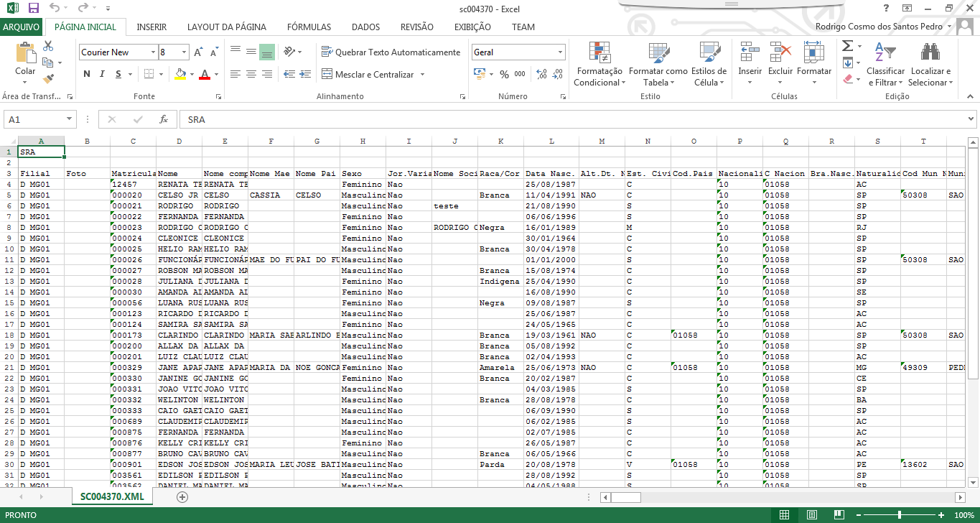Image resolution: width=980 pixels, height=523 pixels.
Task: Increase decimal places
Action: point(542,74)
